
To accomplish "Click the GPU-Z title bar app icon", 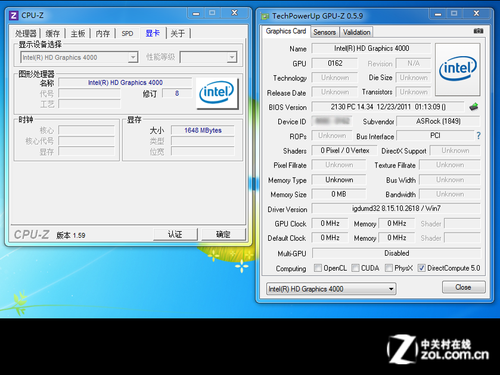I will (x=265, y=16).
